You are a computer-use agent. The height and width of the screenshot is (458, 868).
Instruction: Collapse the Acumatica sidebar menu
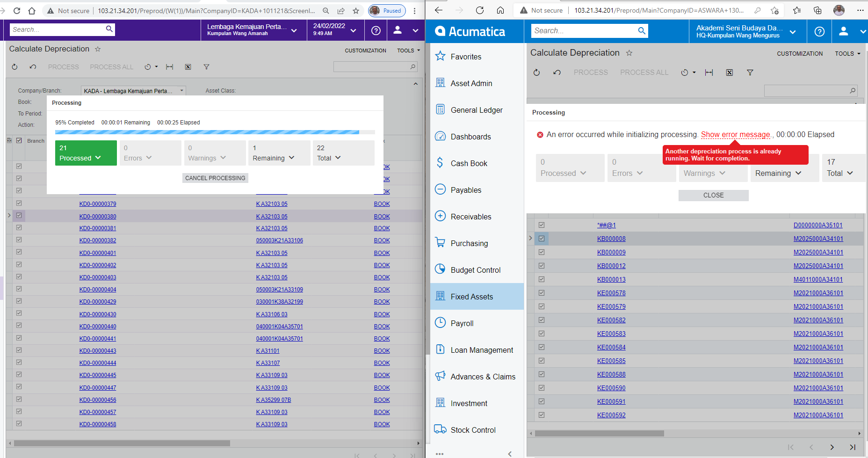[x=510, y=453]
